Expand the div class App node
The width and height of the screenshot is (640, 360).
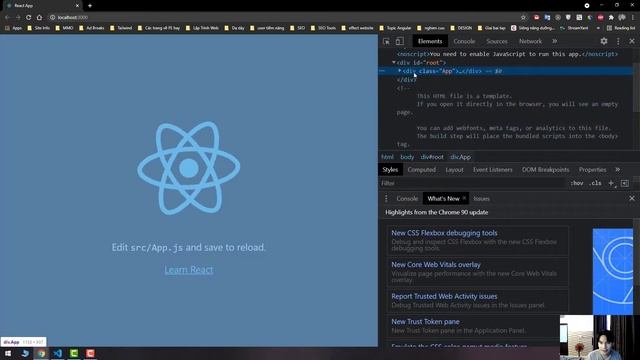(400, 71)
